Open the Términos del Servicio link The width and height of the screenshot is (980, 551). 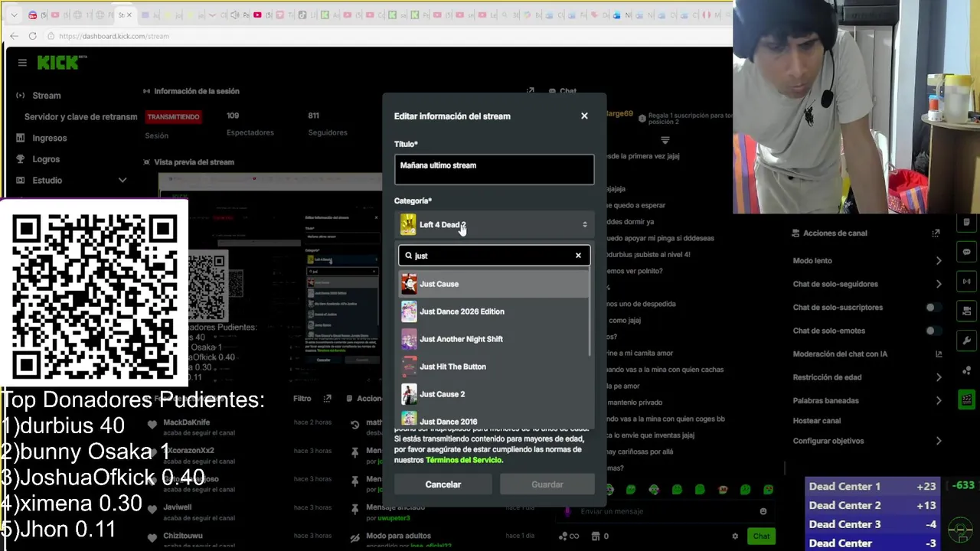click(x=464, y=460)
